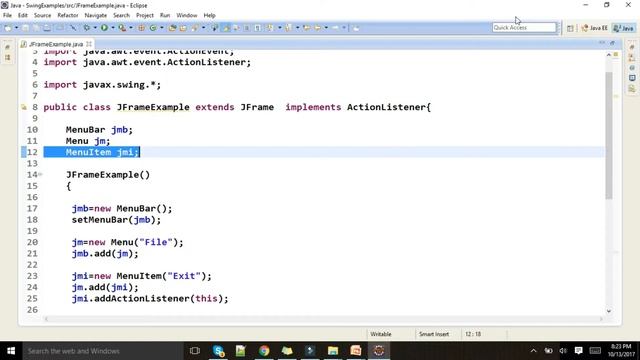Toggle the Mark Occurrences highlighted button
Viewport: 640px width, 360px height.
click(226, 28)
